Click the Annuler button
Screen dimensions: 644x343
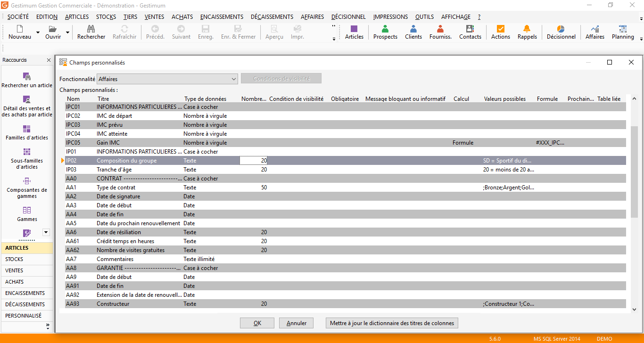coord(297,323)
